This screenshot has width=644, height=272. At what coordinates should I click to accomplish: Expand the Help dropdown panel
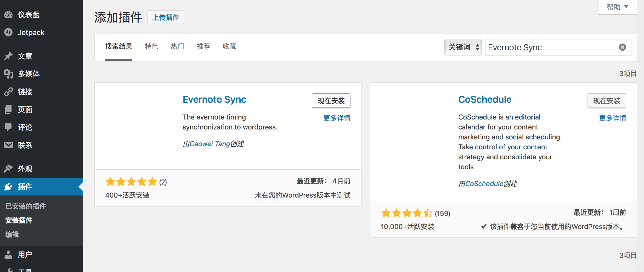(617, 7)
